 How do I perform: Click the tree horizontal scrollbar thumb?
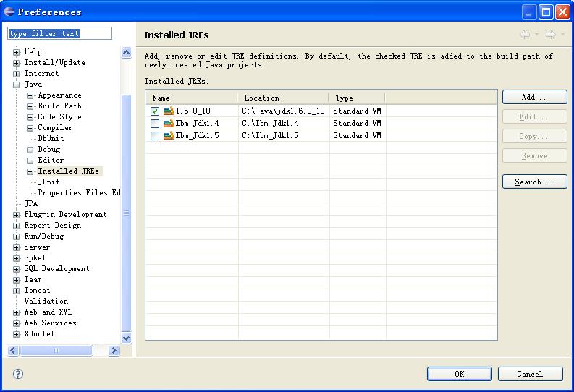pos(56,351)
